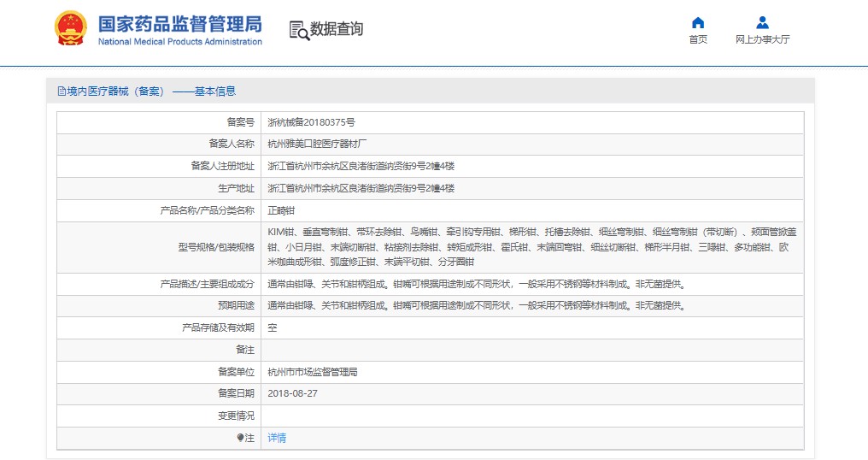The width and height of the screenshot is (868, 460).
Task: Click the 产品名称 value 正畸钳
Action: point(281,210)
